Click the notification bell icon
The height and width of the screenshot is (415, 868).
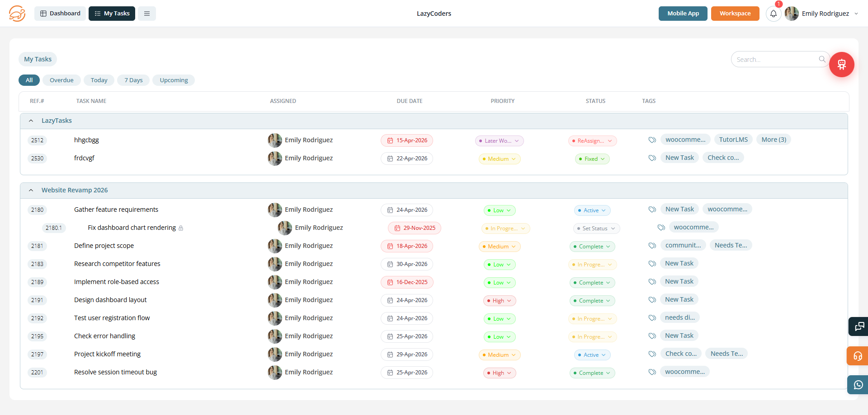[773, 14]
